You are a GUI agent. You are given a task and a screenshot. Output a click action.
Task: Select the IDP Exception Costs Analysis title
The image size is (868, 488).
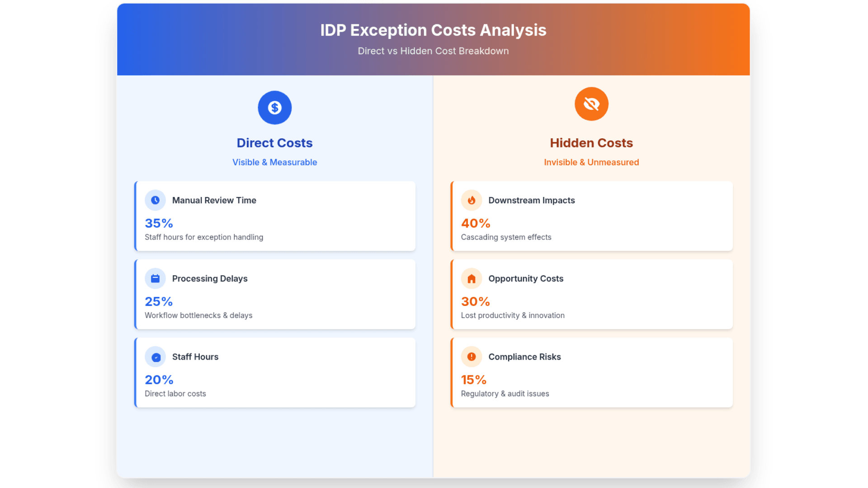coord(433,30)
